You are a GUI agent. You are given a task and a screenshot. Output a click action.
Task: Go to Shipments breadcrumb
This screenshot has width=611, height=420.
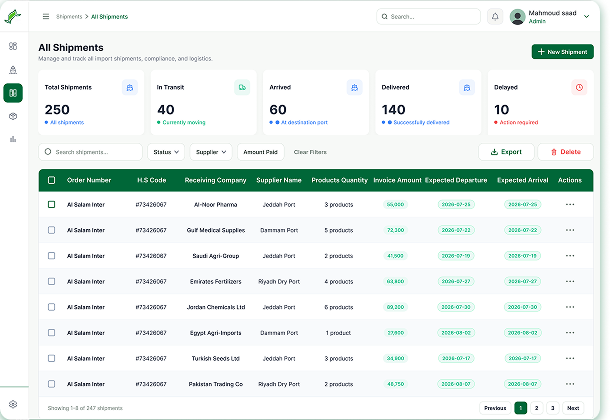(69, 17)
